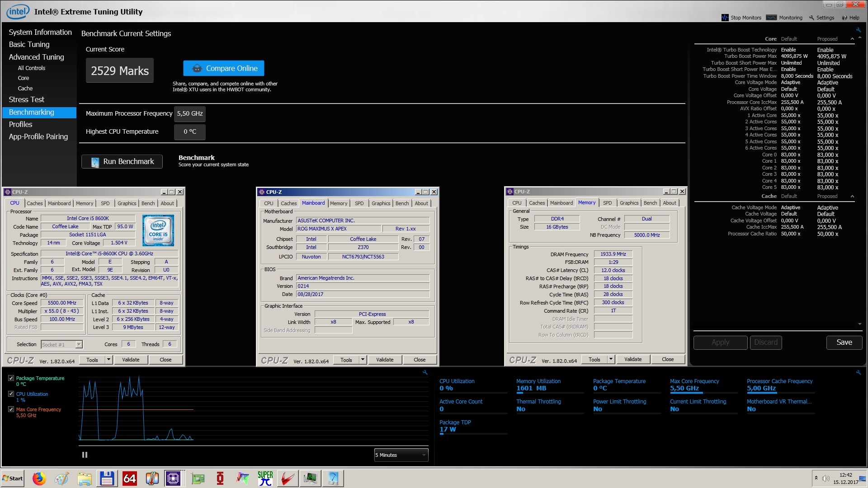Click the floppy disk save icon in taskbar

coord(107,478)
